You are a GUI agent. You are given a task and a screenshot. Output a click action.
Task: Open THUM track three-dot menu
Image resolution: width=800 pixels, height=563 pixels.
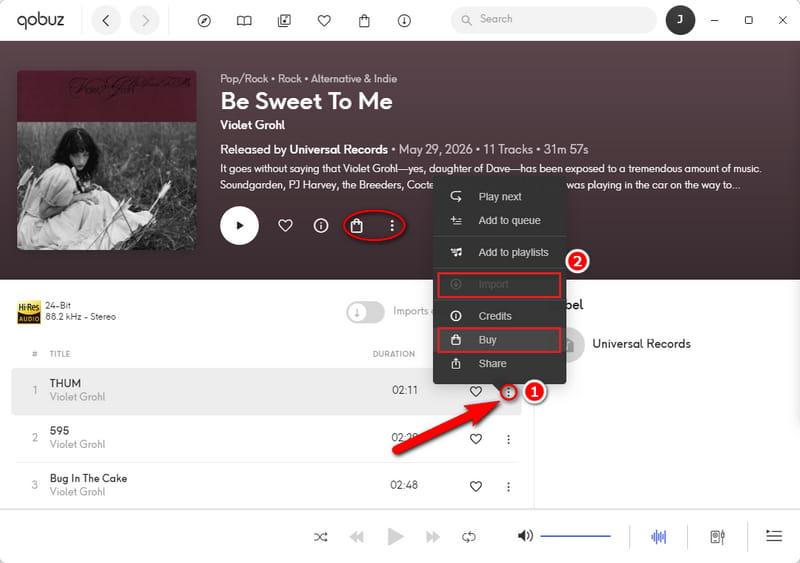[x=508, y=392]
